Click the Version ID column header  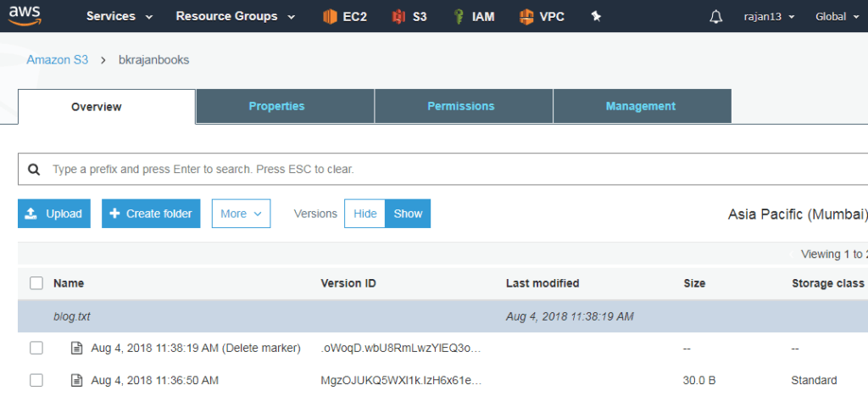click(348, 283)
